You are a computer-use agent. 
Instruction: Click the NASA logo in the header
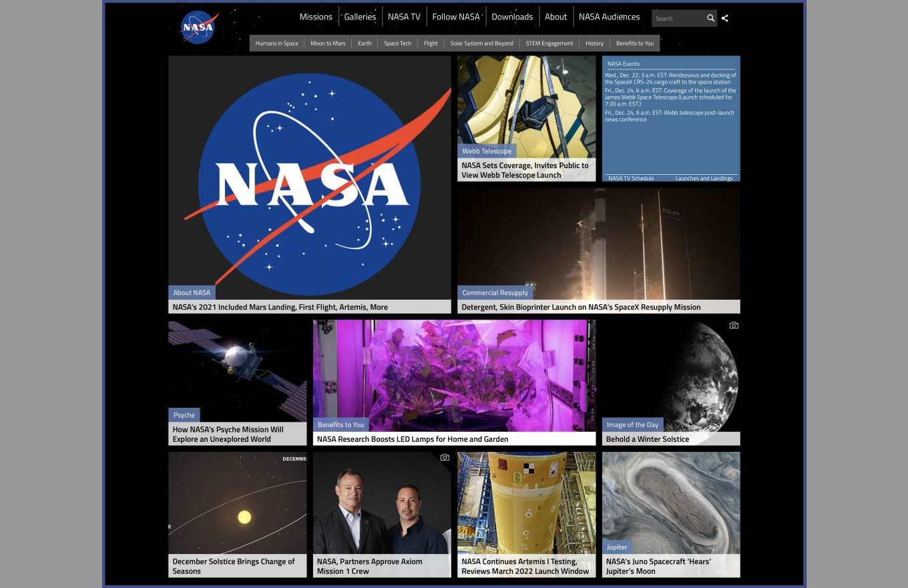point(198,27)
